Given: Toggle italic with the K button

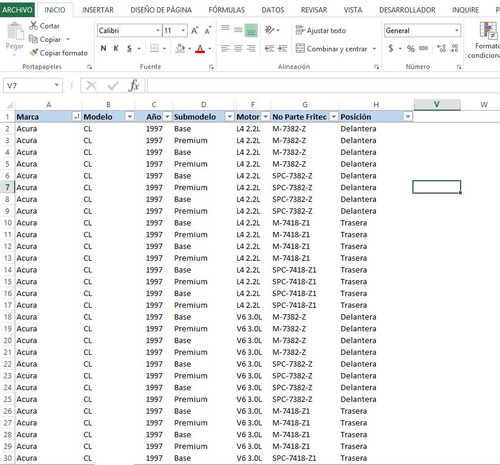Looking at the screenshot, I should click(116, 49).
